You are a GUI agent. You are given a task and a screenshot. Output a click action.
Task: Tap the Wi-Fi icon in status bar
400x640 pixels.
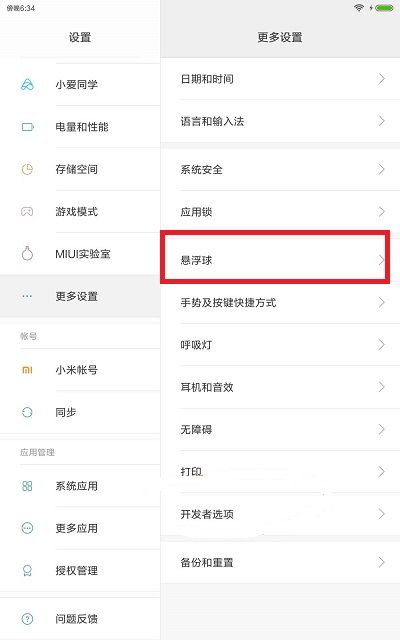359,7
